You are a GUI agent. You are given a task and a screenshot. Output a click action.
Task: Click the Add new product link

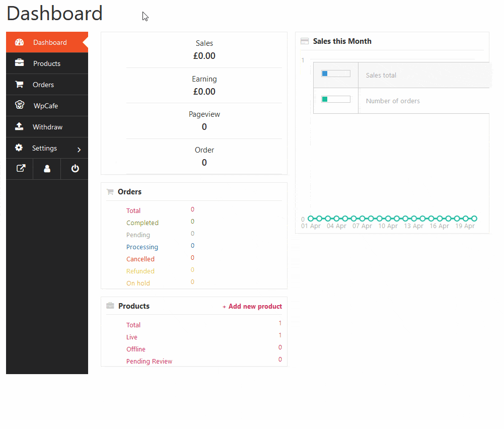[x=252, y=306]
